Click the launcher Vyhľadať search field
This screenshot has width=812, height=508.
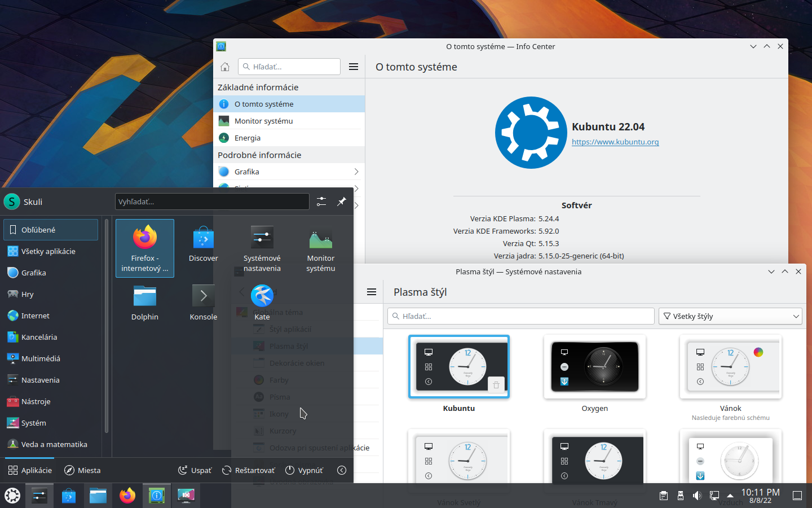pyautogui.click(x=212, y=202)
